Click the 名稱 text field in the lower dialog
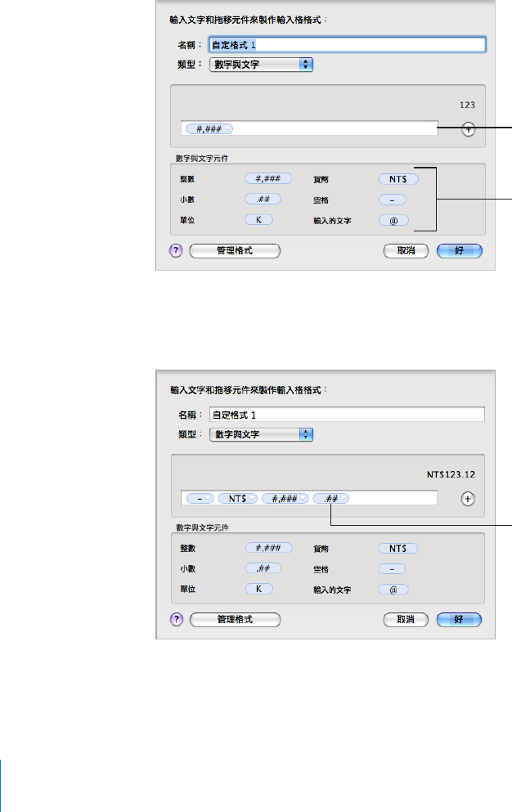This screenshot has width=512, height=812. pos(347,414)
